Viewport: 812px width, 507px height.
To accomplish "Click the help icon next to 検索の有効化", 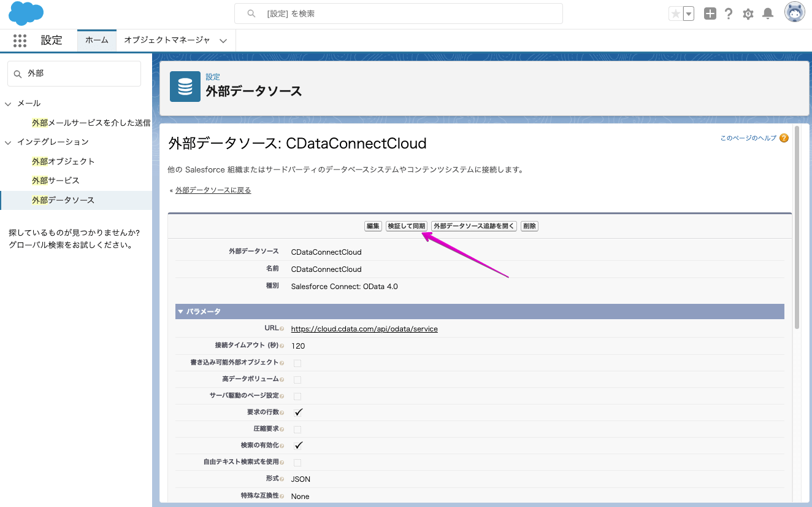I will (x=282, y=446).
